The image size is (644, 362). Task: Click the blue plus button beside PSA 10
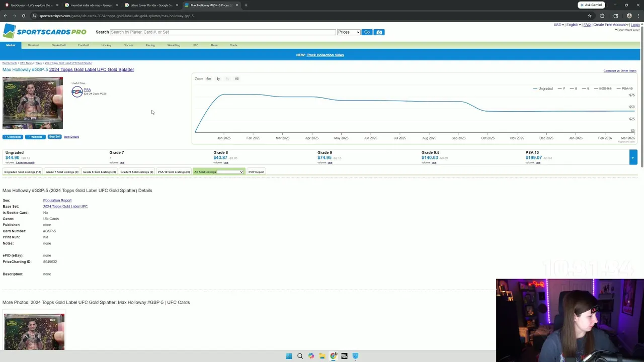633,157
